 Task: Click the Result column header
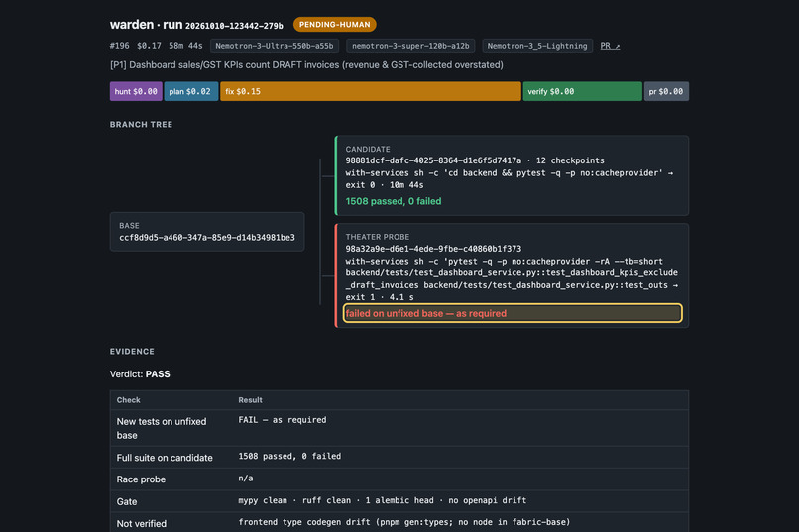coord(250,400)
